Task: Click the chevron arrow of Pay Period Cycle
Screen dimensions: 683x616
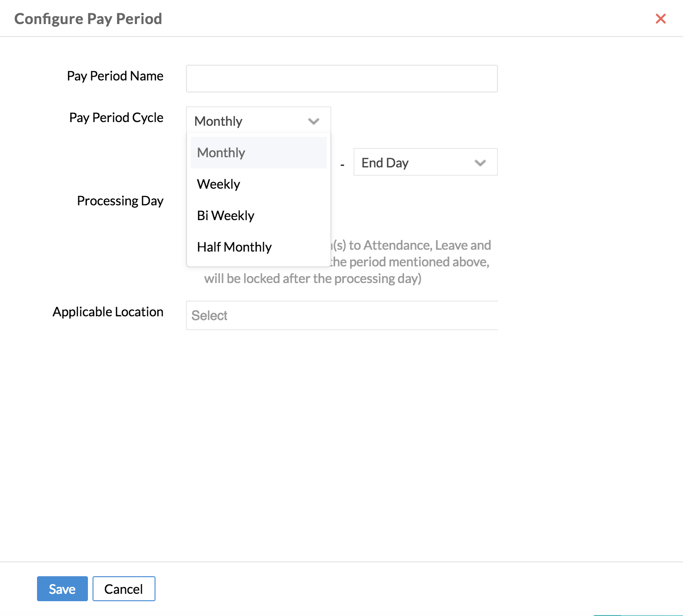Action: tap(314, 121)
